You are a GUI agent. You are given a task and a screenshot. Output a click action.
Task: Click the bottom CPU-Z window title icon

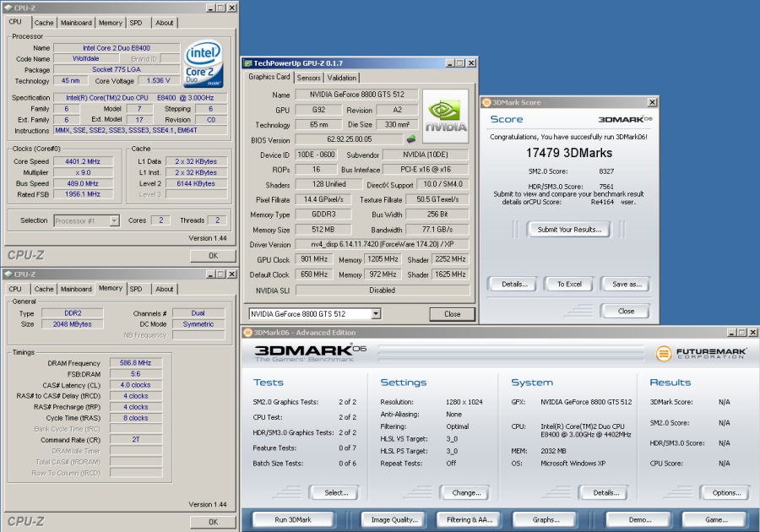pos(8,274)
